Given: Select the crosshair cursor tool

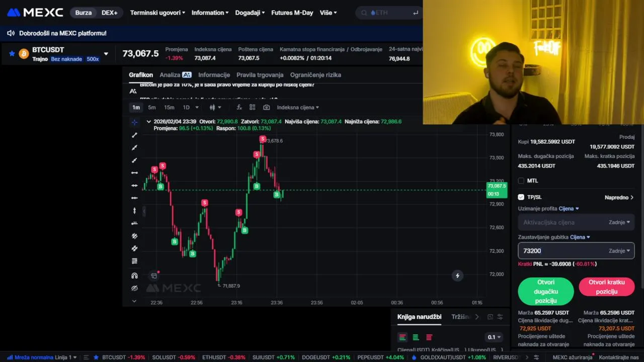Looking at the screenshot, I should 134,122.
